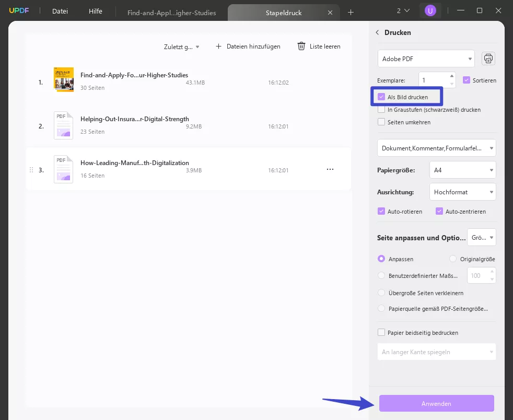Open the Hilfe menu
This screenshot has width=513, height=420.
coord(96,11)
